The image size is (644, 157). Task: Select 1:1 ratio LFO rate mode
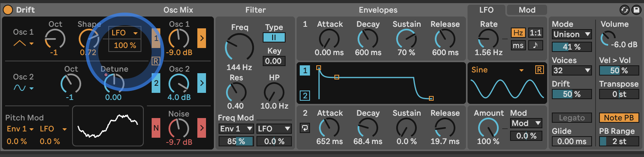[535, 33]
